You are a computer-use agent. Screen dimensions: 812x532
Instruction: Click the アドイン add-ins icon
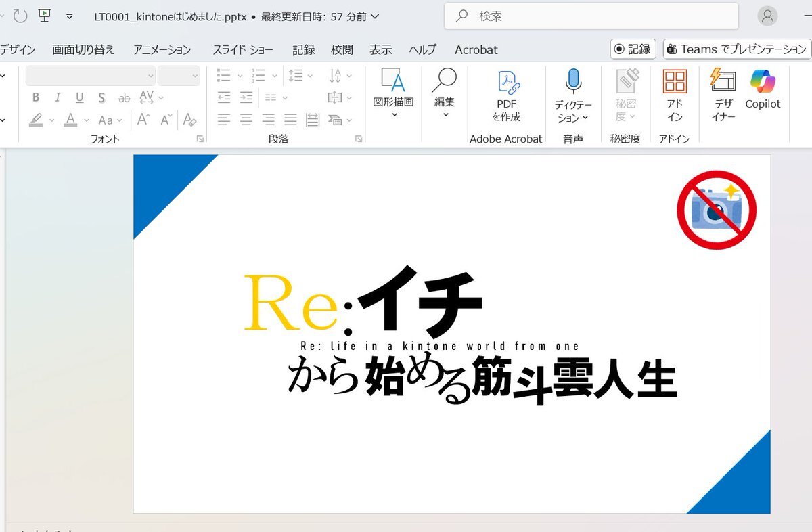coord(675,83)
